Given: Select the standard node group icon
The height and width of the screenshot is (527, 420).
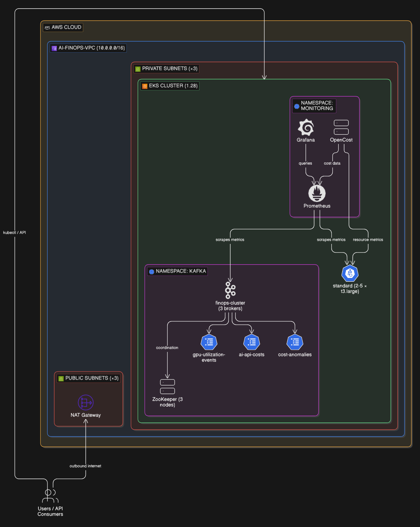Looking at the screenshot, I should 350,273.
